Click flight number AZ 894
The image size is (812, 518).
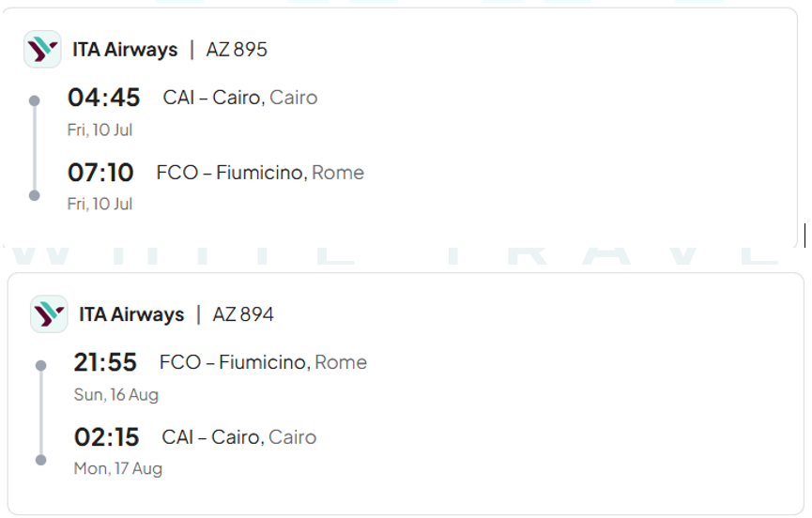tap(243, 314)
